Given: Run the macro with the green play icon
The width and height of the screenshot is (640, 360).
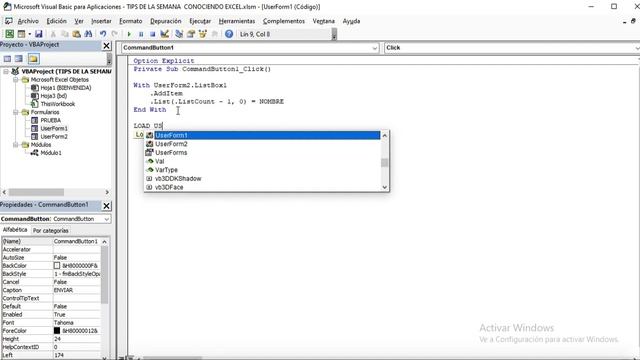Looking at the screenshot, I should click(x=129, y=34).
